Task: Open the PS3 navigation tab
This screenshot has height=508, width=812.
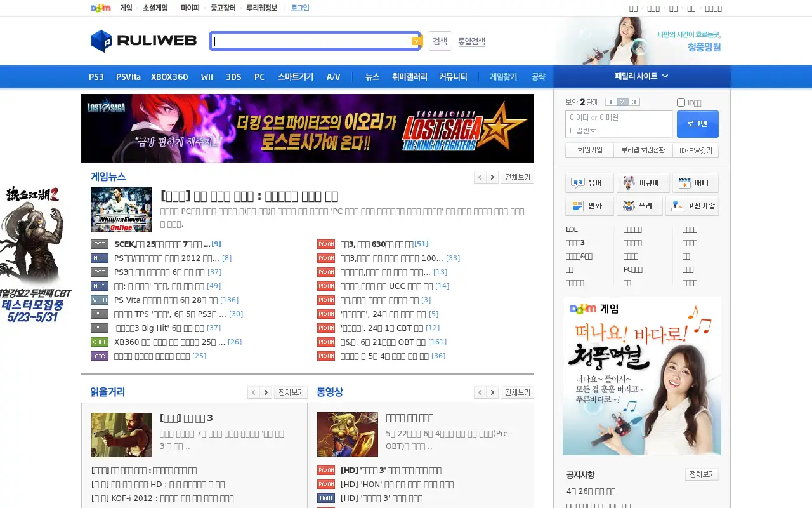Action: click(96, 77)
